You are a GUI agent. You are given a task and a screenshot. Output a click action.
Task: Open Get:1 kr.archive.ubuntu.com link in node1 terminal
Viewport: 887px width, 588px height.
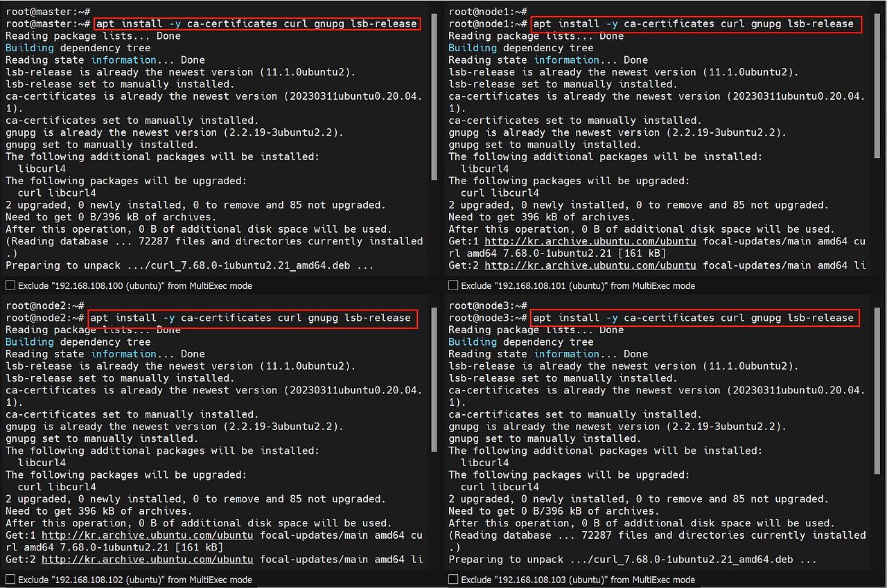pos(590,241)
